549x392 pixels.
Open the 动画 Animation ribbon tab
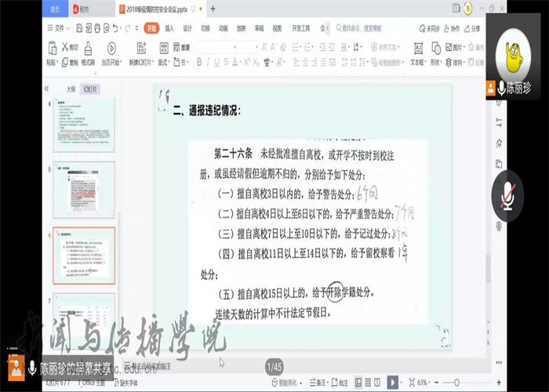[224, 28]
